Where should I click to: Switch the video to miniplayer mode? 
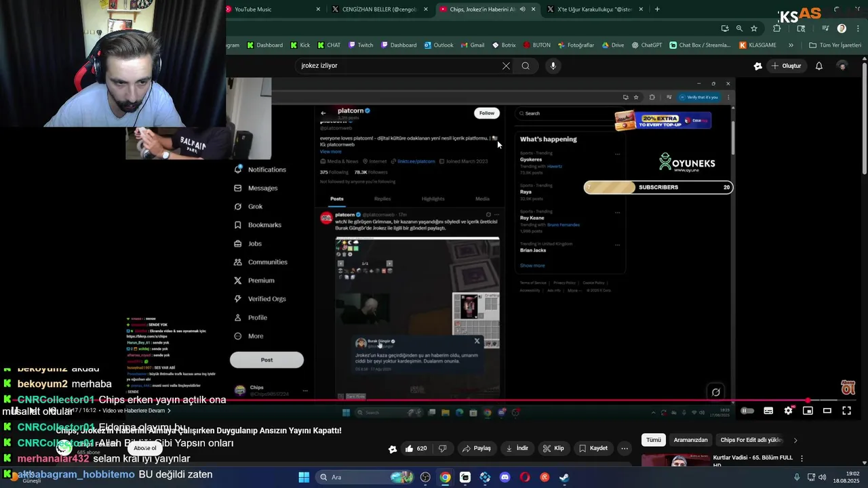(808, 410)
